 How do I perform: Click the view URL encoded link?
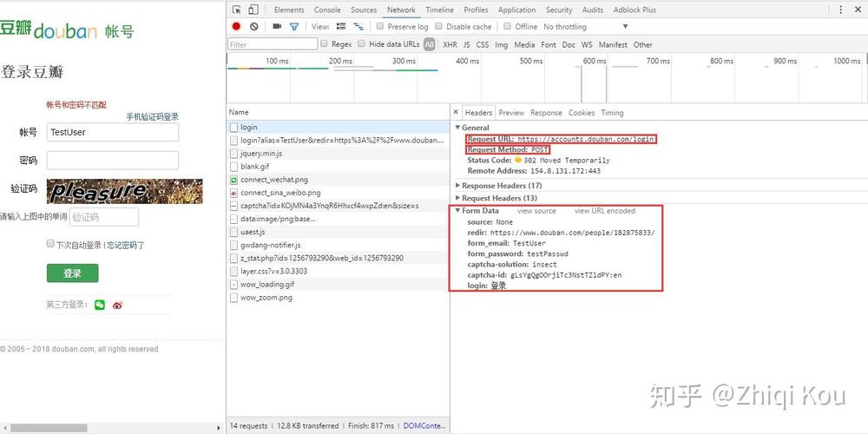(x=604, y=211)
